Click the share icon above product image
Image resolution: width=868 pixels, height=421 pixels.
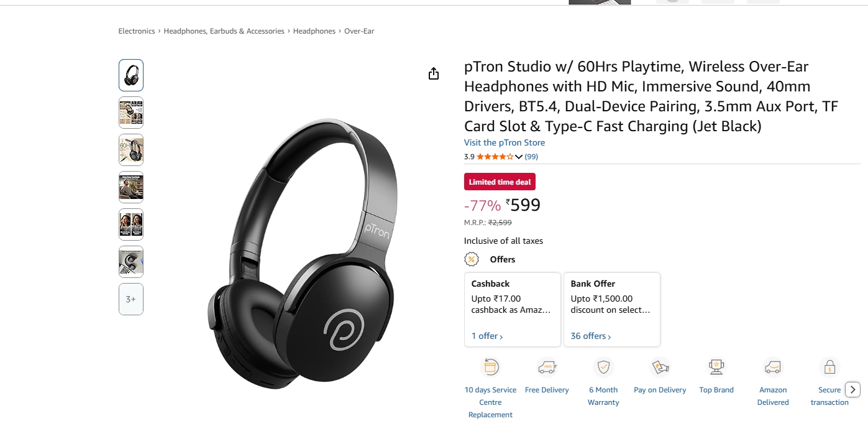pyautogui.click(x=434, y=74)
